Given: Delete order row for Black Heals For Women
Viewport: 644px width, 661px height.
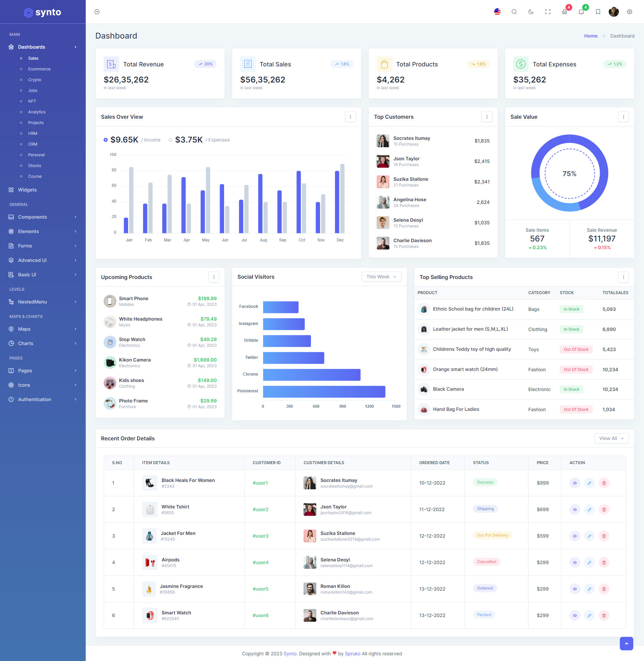Looking at the screenshot, I should coord(604,483).
